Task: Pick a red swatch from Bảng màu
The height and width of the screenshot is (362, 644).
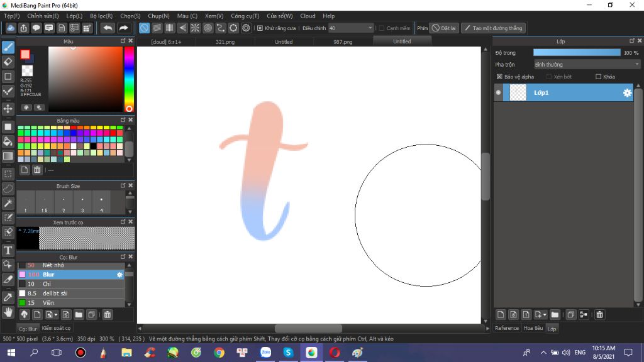Action: coord(73,128)
